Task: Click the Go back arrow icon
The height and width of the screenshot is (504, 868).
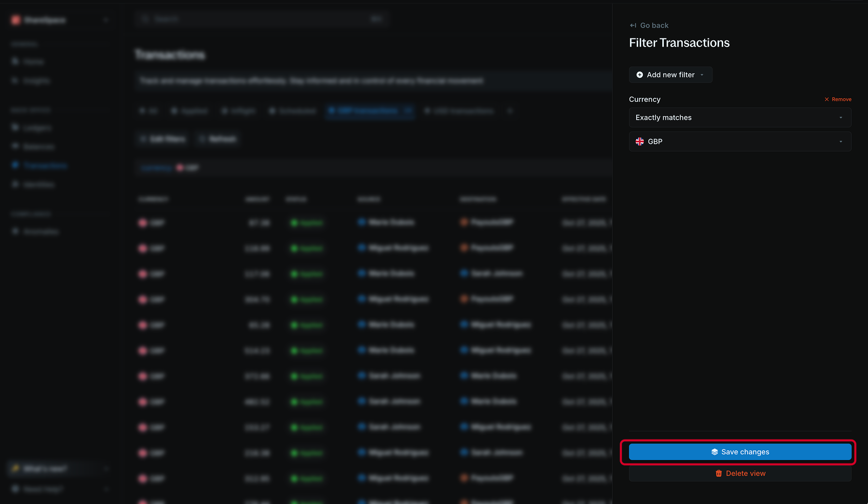Action: click(x=632, y=25)
